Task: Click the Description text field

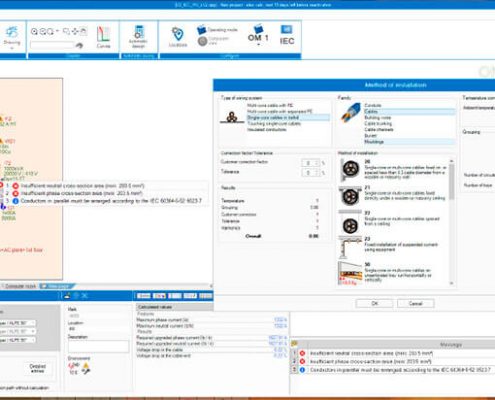Action: (98, 346)
